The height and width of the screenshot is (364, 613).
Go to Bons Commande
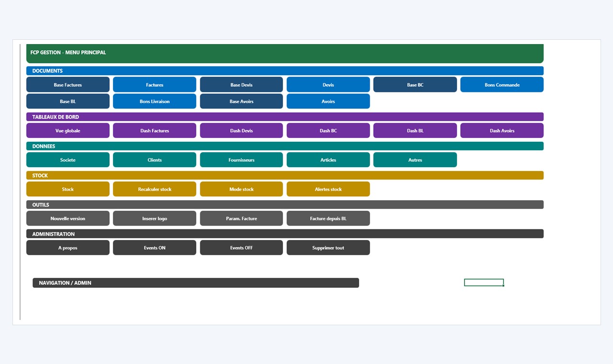pos(502,85)
